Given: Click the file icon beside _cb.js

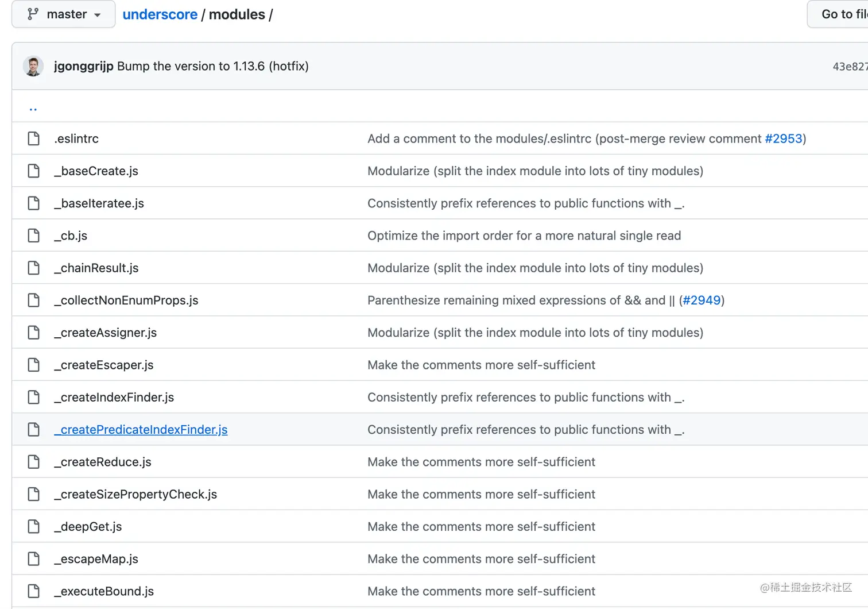Looking at the screenshot, I should (x=34, y=236).
